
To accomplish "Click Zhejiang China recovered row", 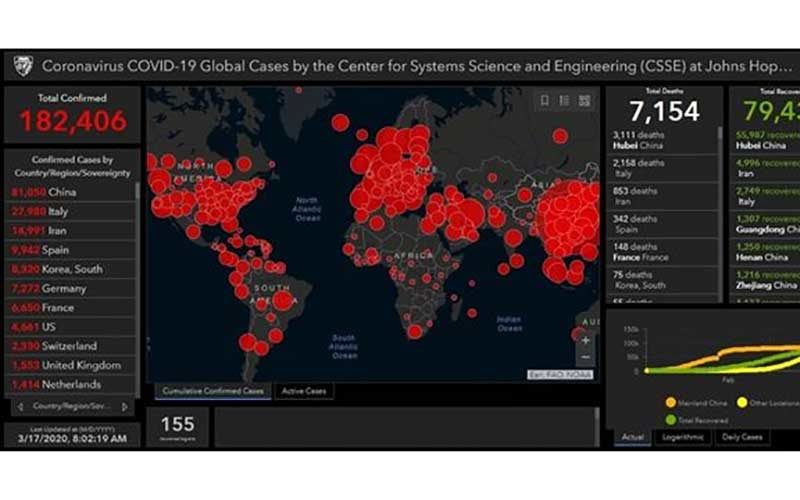I will [766, 280].
